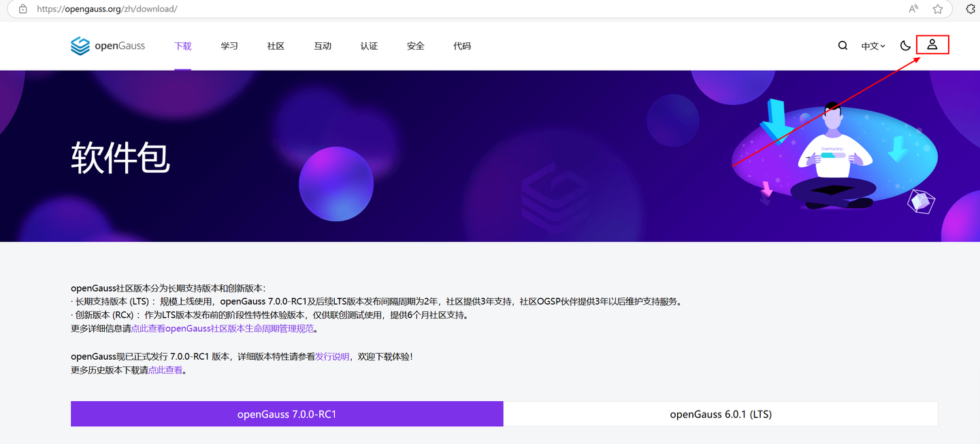This screenshot has width=980, height=444.
Task: Open the browser favorites star icon
Action: 938,9
